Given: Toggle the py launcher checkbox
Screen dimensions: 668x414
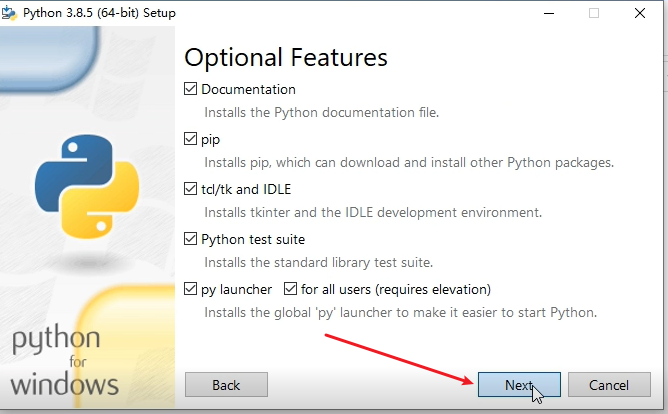Looking at the screenshot, I should [x=190, y=289].
